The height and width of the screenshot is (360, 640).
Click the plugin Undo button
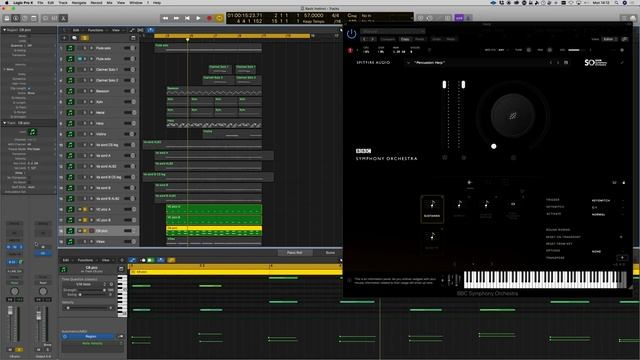[x=436, y=39]
